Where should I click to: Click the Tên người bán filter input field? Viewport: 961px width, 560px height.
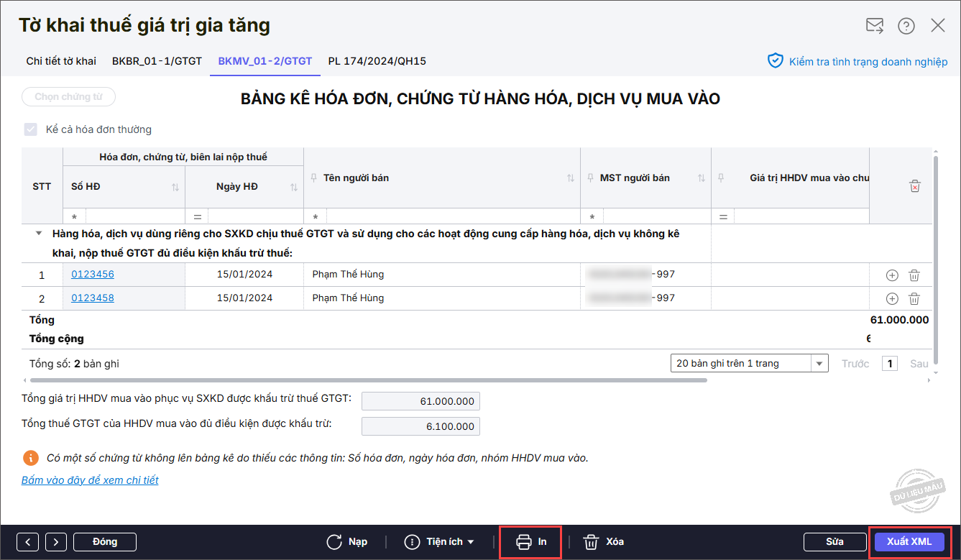[453, 216]
